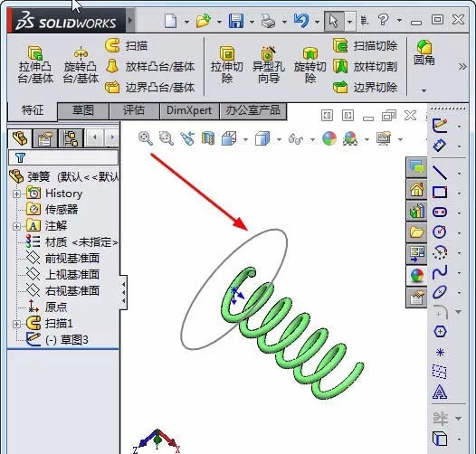Viewport: 476px width, 454px height.
Task: Select 放样切割 lofted cut tool
Action: (x=366, y=66)
